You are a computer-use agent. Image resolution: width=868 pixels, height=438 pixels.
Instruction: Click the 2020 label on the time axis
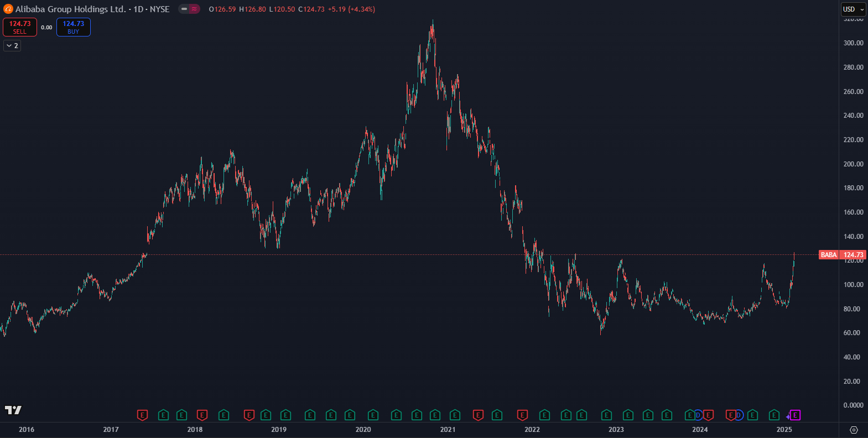(x=363, y=430)
